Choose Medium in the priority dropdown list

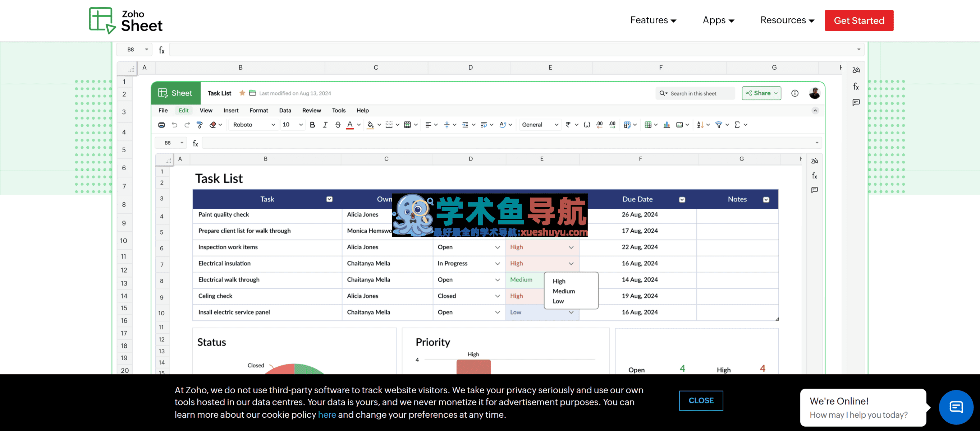click(563, 291)
